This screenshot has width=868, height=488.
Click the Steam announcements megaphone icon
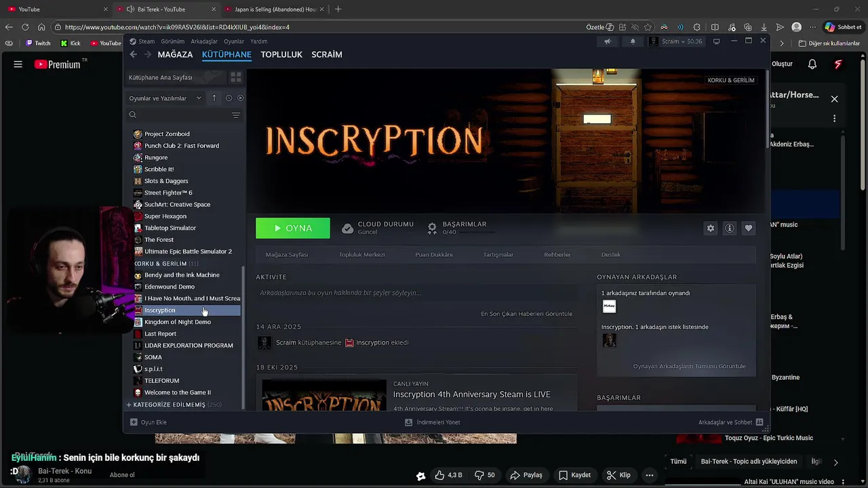click(608, 41)
